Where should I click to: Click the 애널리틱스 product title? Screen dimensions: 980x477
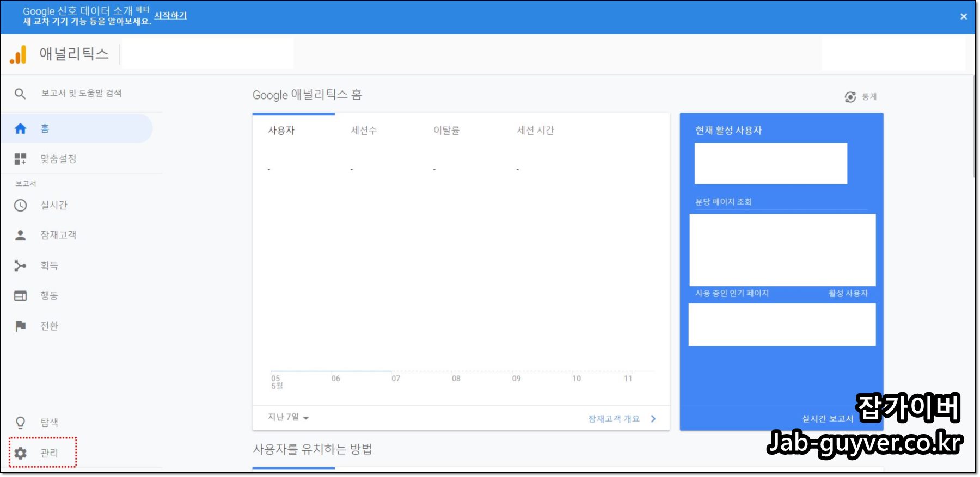[x=74, y=54]
